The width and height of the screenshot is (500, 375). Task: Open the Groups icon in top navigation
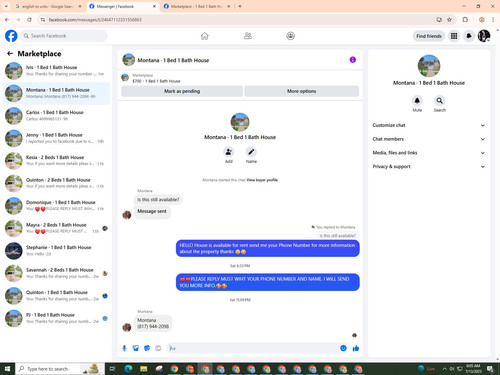[x=290, y=36]
